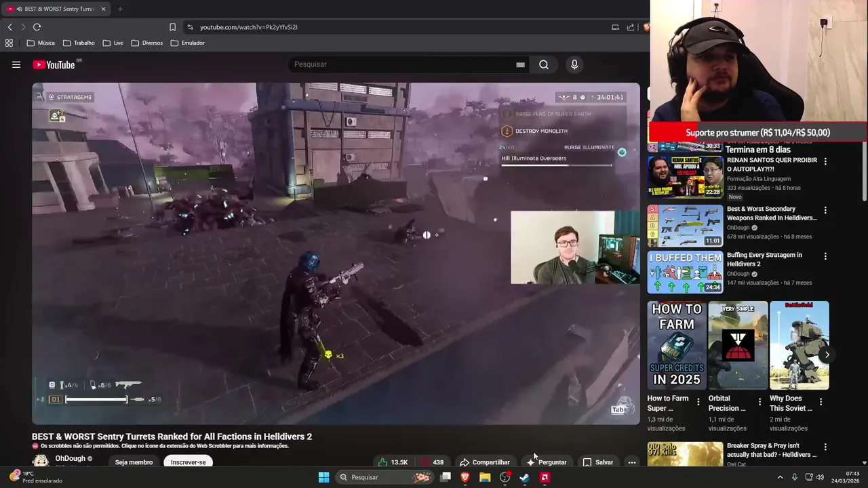Open Task View on the taskbar
The image size is (868, 488).
click(x=446, y=477)
